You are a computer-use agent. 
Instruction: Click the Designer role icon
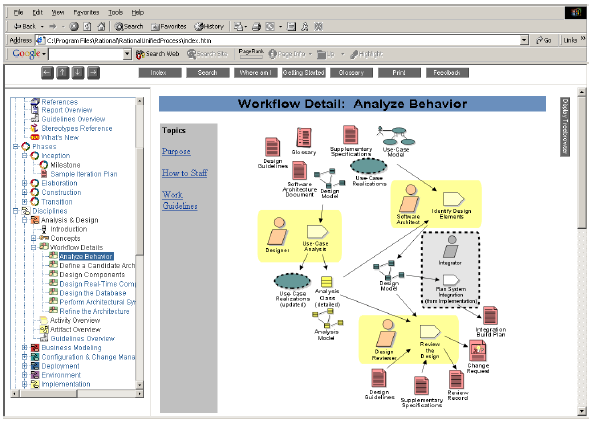click(x=278, y=232)
